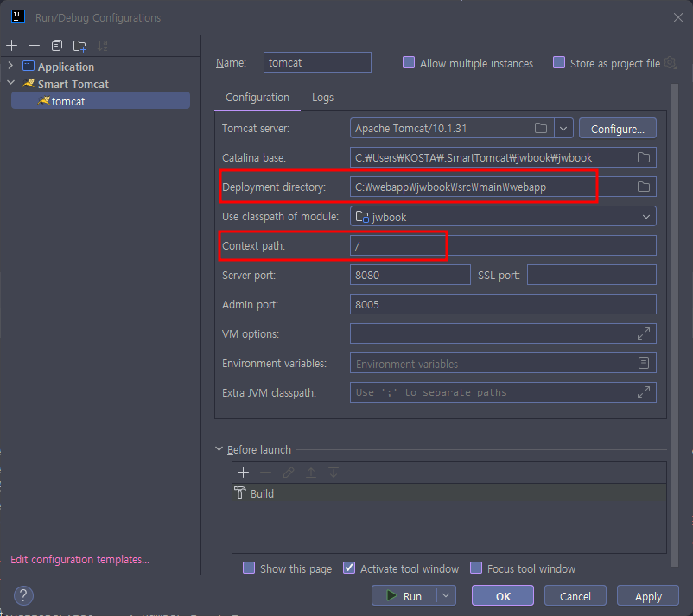Click the Cancel button
Screen dimensions: 693x616
pos(575,595)
